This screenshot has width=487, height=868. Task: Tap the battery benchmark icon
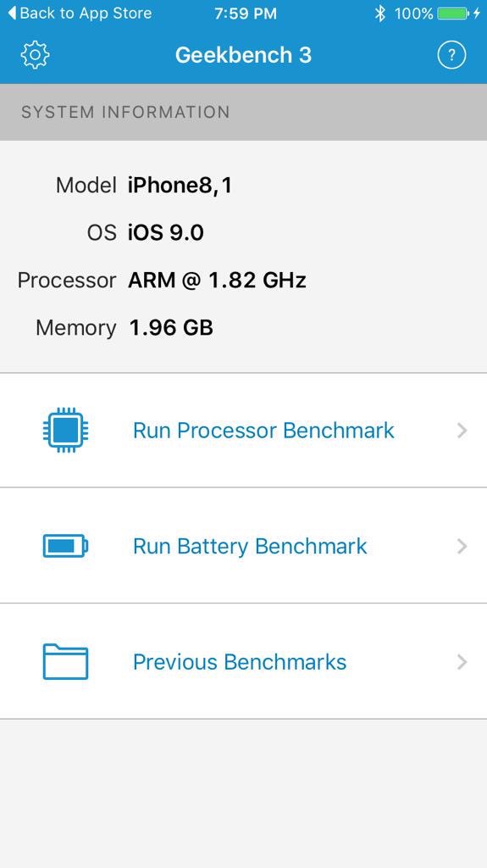tap(65, 546)
